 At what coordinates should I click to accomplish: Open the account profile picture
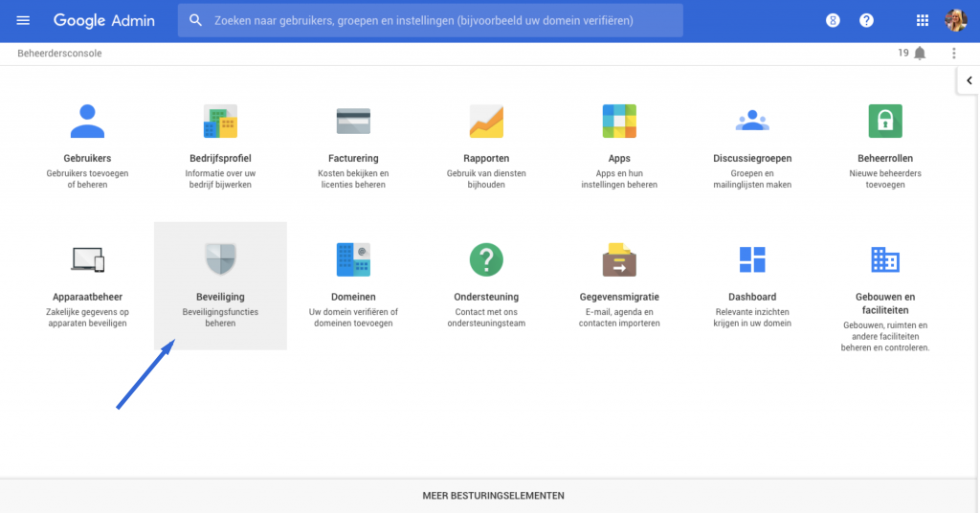coord(956,21)
